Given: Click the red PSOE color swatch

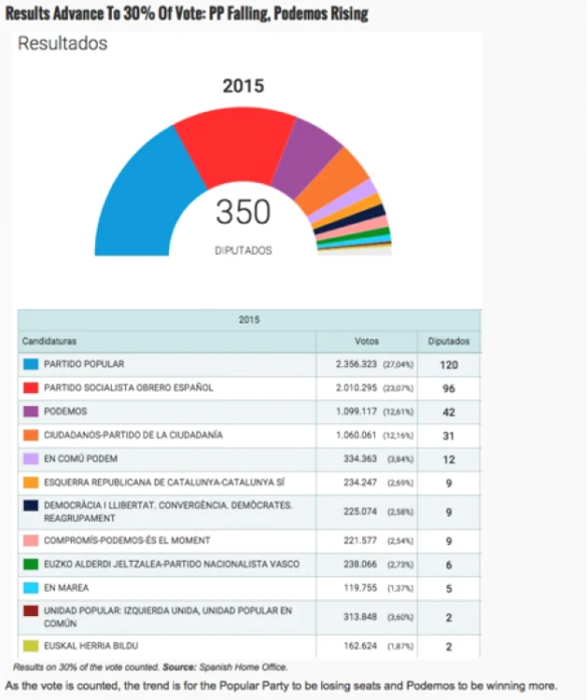Looking at the screenshot, I should tap(31, 387).
